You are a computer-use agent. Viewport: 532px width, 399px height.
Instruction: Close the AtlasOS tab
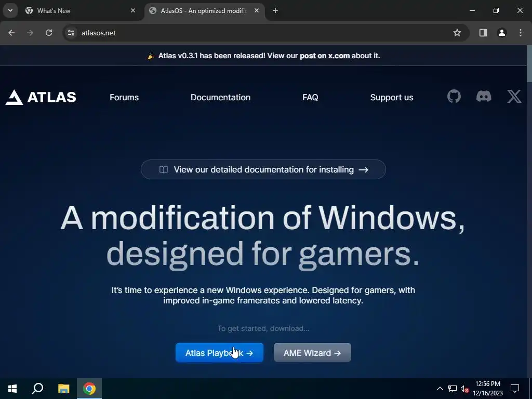(x=257, y=10)
